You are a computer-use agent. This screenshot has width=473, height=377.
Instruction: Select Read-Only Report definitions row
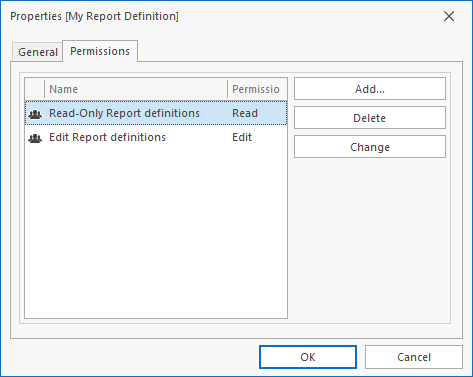[x=156, y=113]
